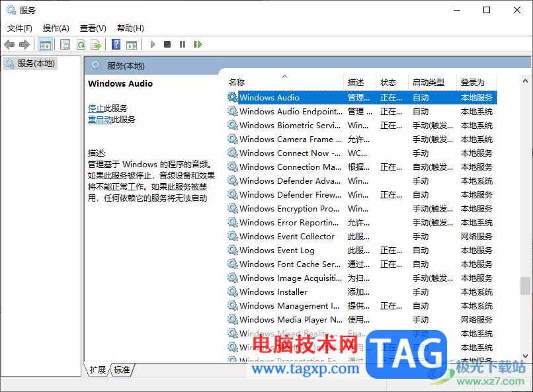533x392 pixels.
Task: Click the Stop Service square icon
Action: [x=167, y=44]
